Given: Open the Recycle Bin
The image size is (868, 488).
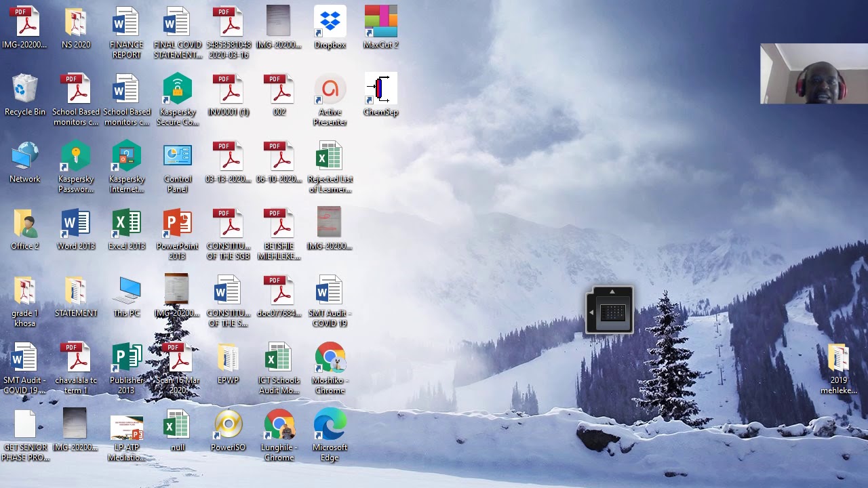Looking at the screenshot, I should pyautogui.click(x=25, y=95).
